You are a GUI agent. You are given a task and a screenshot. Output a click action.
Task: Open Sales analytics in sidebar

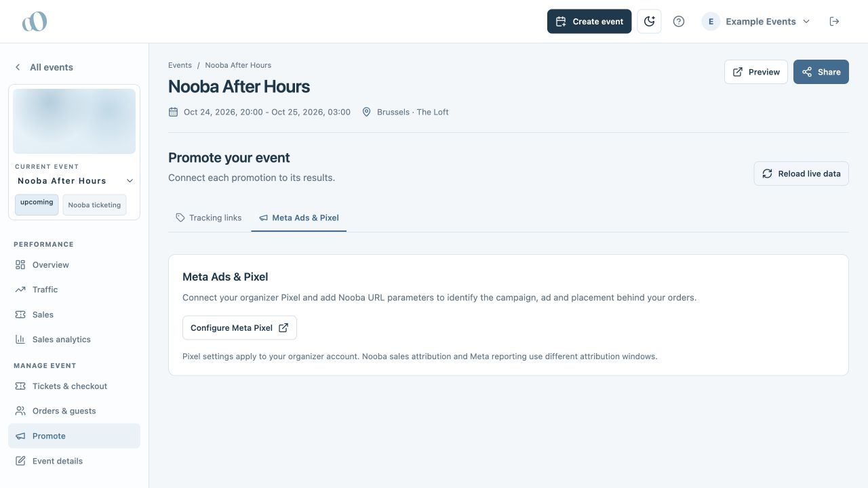(75, 340)
